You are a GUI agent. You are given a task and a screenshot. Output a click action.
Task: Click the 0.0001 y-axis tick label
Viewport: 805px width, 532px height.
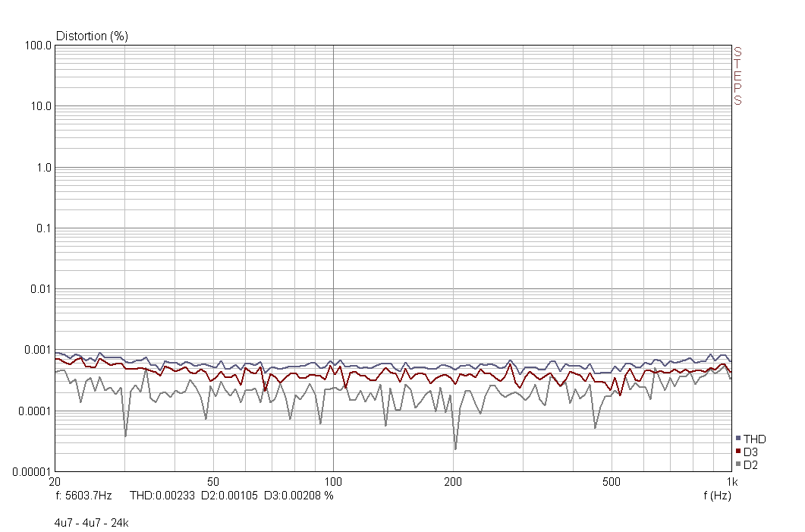pyautogui.click(x=36, y=411)
